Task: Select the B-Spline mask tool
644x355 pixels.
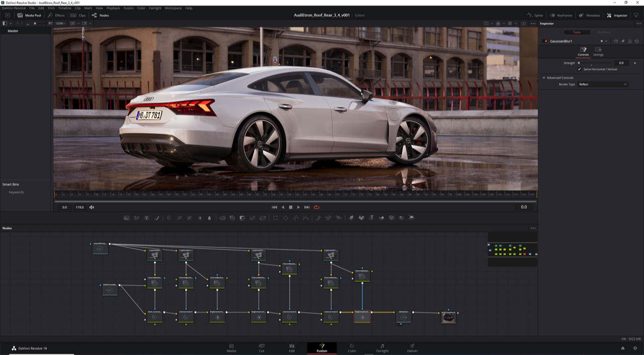Action: pos(306,218)
